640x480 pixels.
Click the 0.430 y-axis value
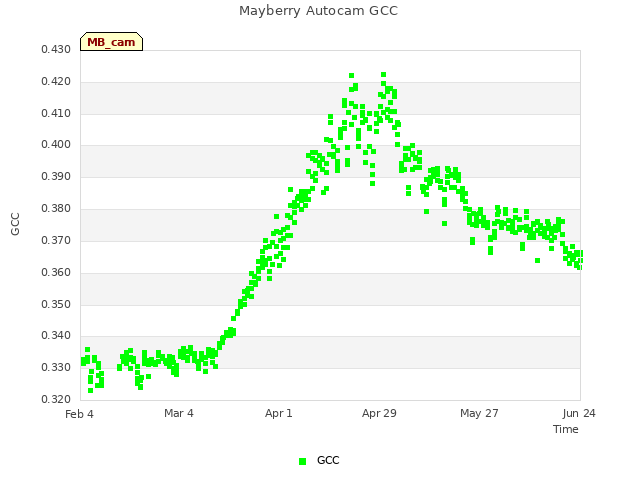pos(56,49)
